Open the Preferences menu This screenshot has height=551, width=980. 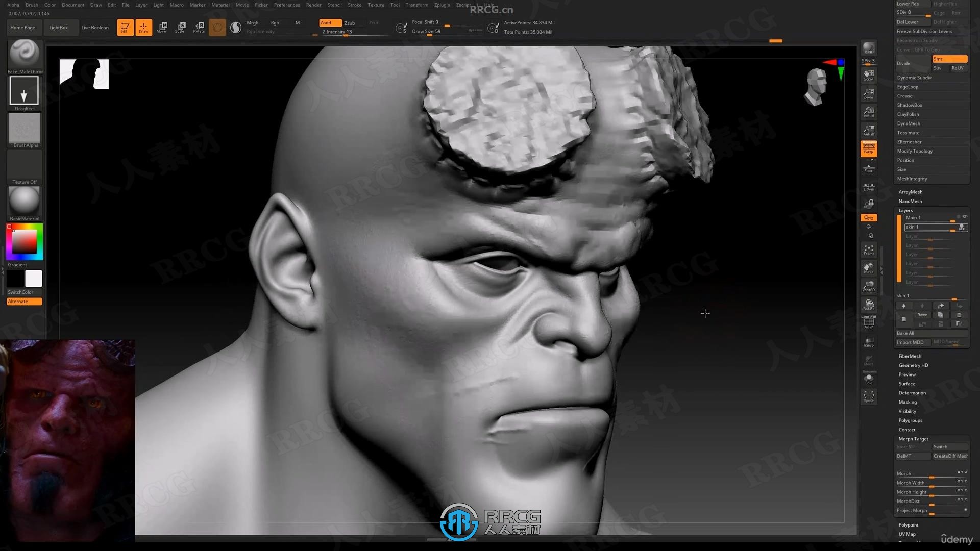point(287,5)
